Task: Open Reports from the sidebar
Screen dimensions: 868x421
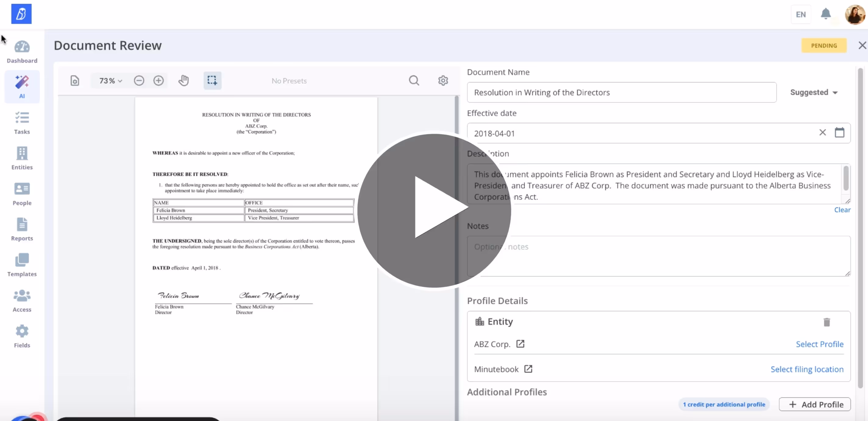Action: click(22, 229)
